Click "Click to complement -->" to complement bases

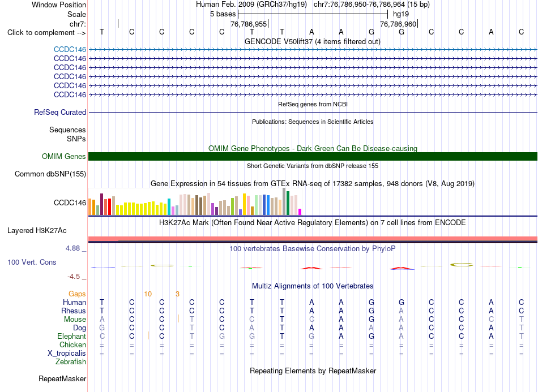(46, 33)
